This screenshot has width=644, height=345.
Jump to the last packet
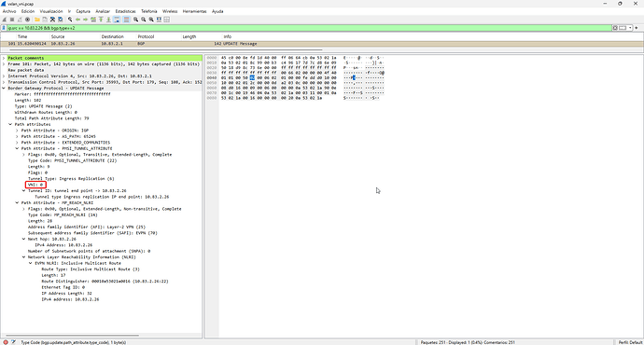pyautogui.click(x=109, y=20)
